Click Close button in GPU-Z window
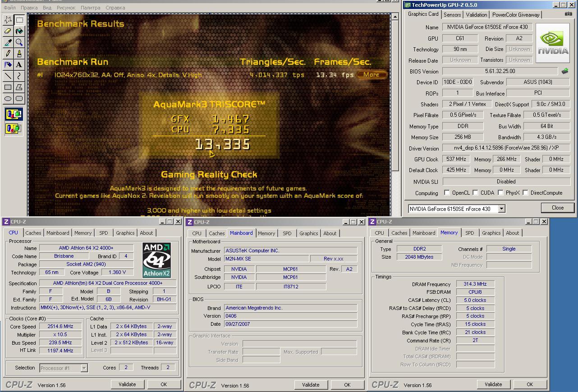The height and width of the screenshot is (392, 578). [x=557, y=208]
